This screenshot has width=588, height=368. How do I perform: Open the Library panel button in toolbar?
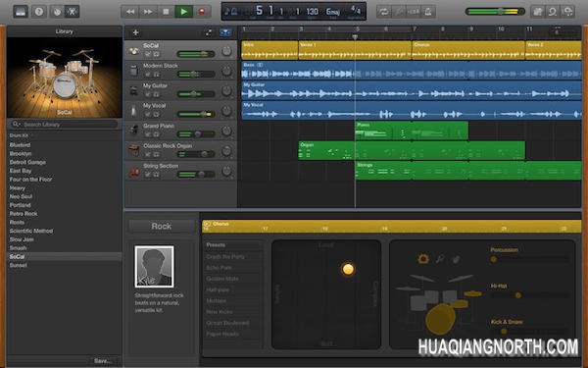click(x=21, y=12)
